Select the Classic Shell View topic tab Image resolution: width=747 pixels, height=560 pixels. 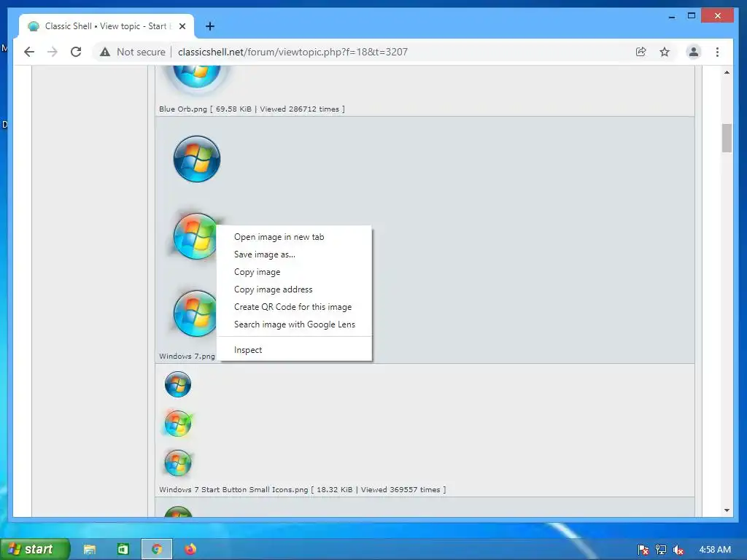tap(107, 26)
